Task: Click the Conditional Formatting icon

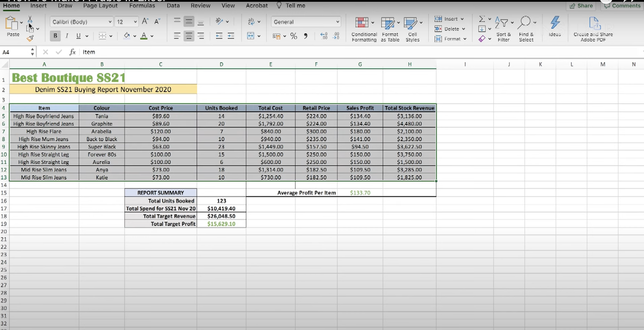Action: (x=362, y=23)
